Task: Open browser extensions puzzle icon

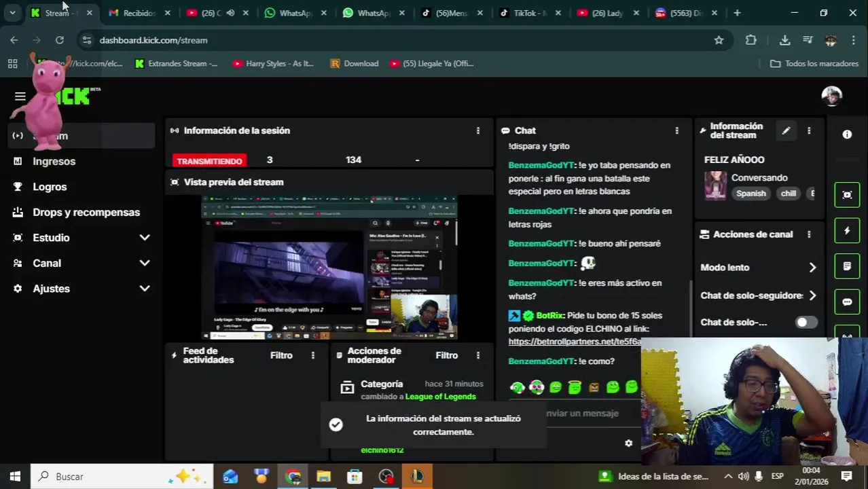Action: click(751, 40)
